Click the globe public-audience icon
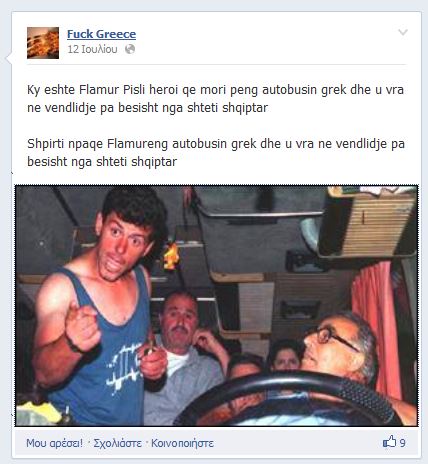The height and width of the screenshot is (464, 428). tap(130, 49)
